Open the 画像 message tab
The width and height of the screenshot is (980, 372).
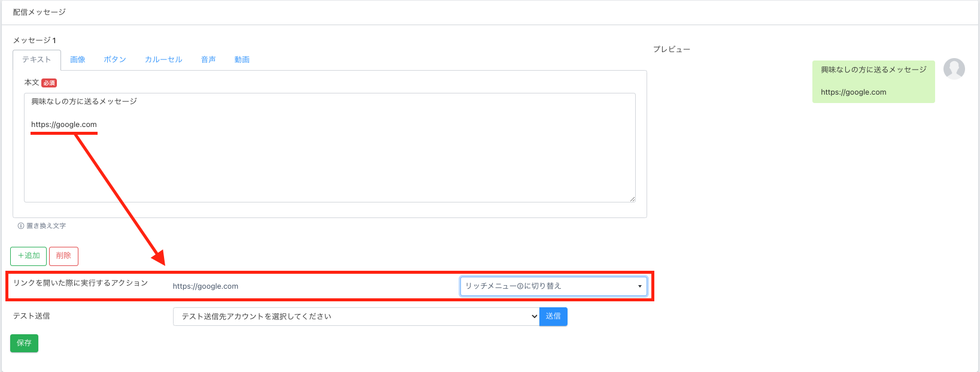pyautogui.click(x=78, y=60)
